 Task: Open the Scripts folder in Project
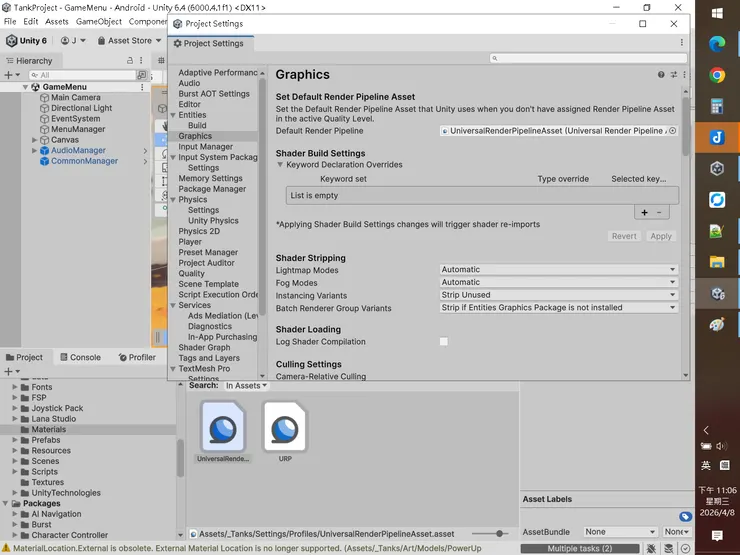(x=44, y=471)
